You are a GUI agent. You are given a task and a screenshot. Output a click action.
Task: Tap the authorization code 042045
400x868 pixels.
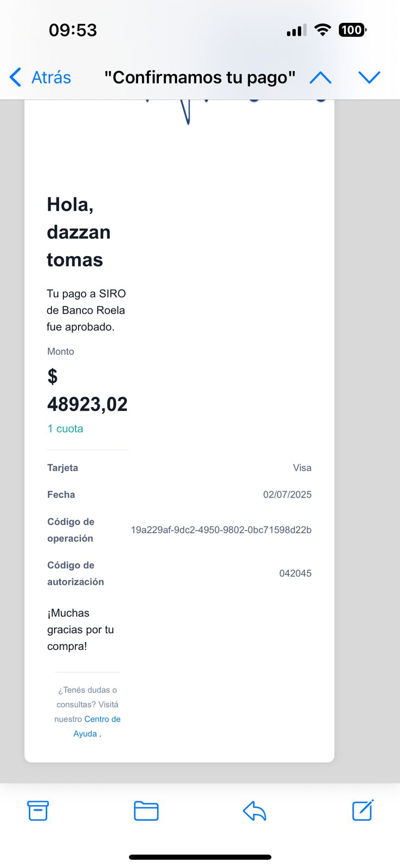[295, 573]
